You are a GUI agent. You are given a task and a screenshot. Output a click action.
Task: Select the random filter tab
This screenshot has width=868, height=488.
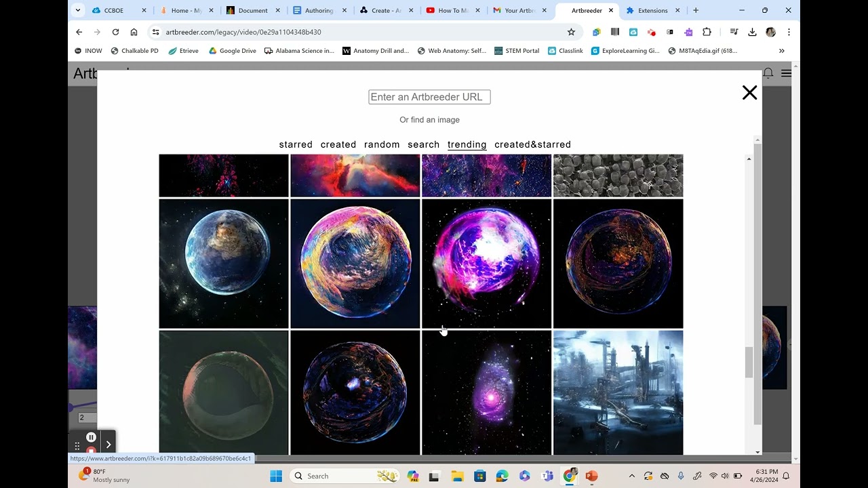pos(382,144)
